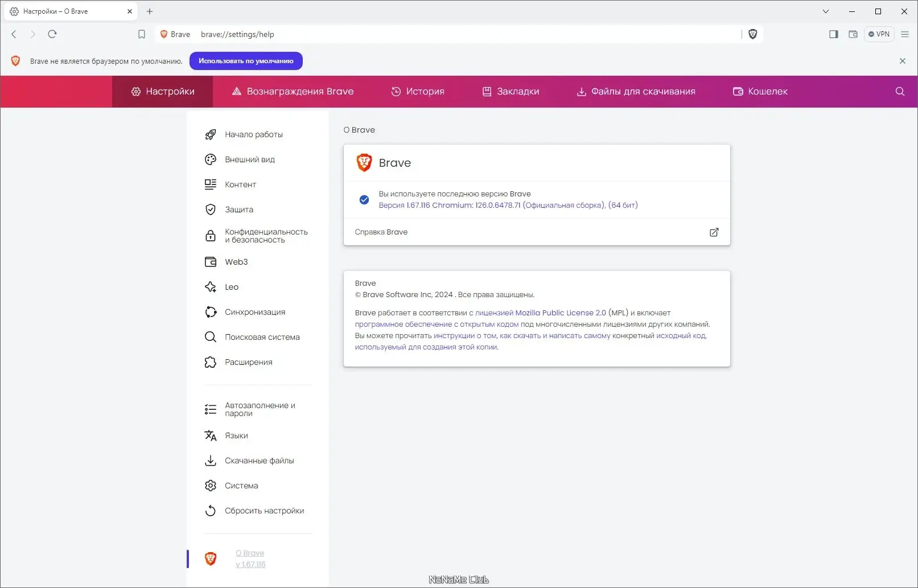Select Leo in the settings sidebar
Screen dimensions: 918x588
tap(232, 287)
